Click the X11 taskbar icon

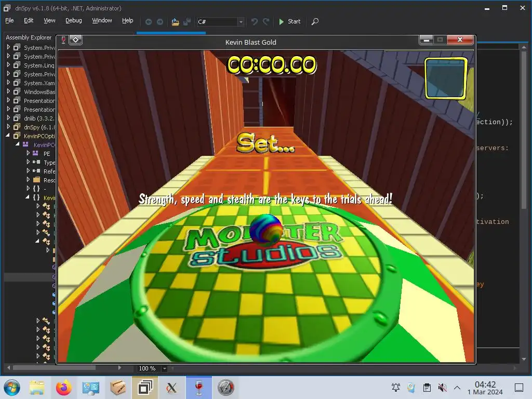(x=171, y=388)
